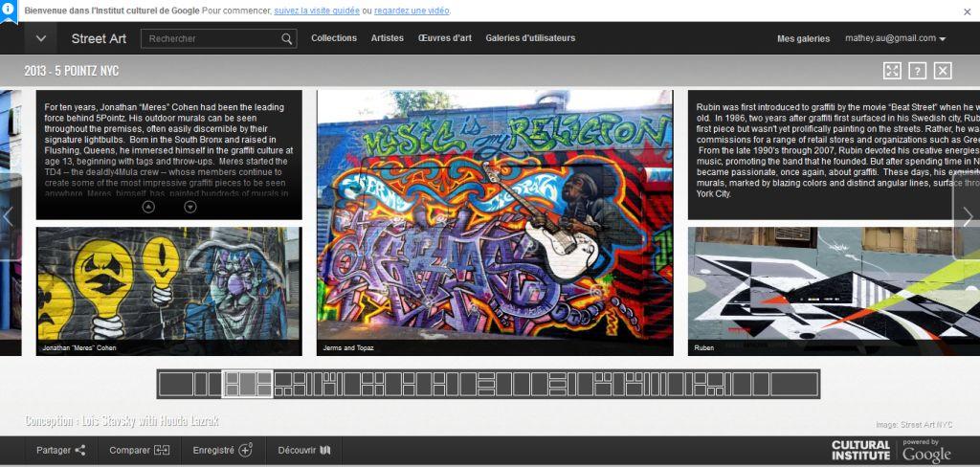This screenshot has height=467, width=980.
Task: Click Conception : Lois Stavsky credit text
Action: [x=122, y=421]
